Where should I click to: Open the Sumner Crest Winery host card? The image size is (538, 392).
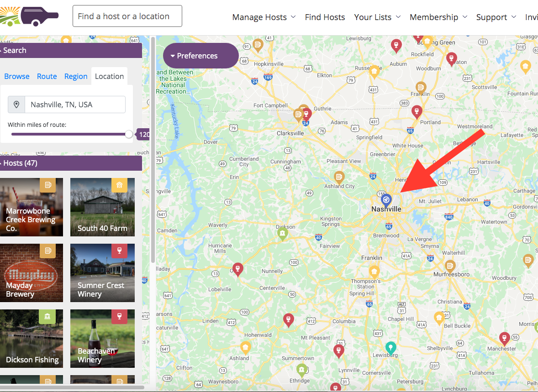click(103, 273)
